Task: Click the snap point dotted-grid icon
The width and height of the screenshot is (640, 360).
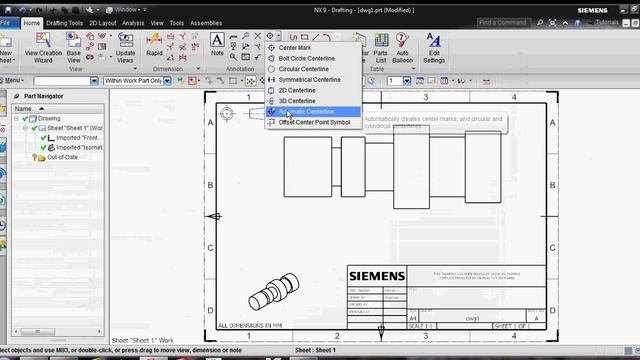Action: [x=251, y=81]
